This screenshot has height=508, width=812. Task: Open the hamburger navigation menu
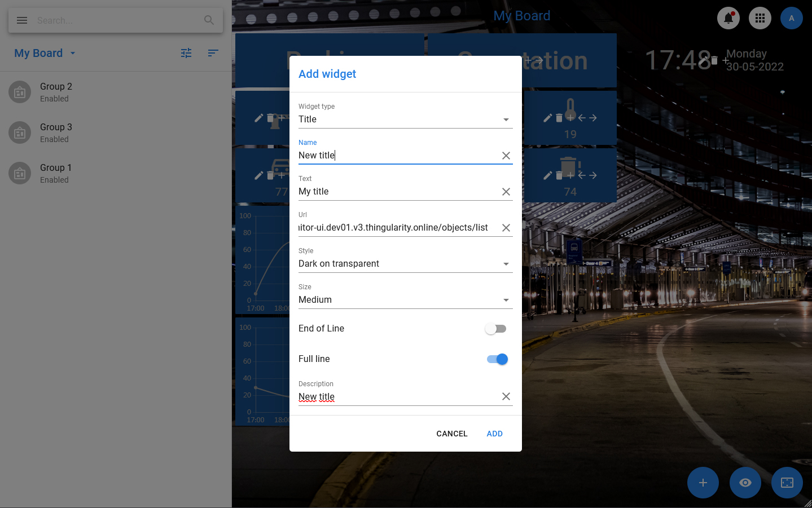pos(22,20)
